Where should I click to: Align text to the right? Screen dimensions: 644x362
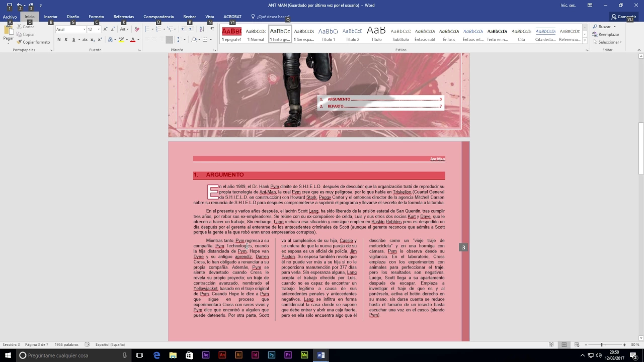[x=162, y=40]
